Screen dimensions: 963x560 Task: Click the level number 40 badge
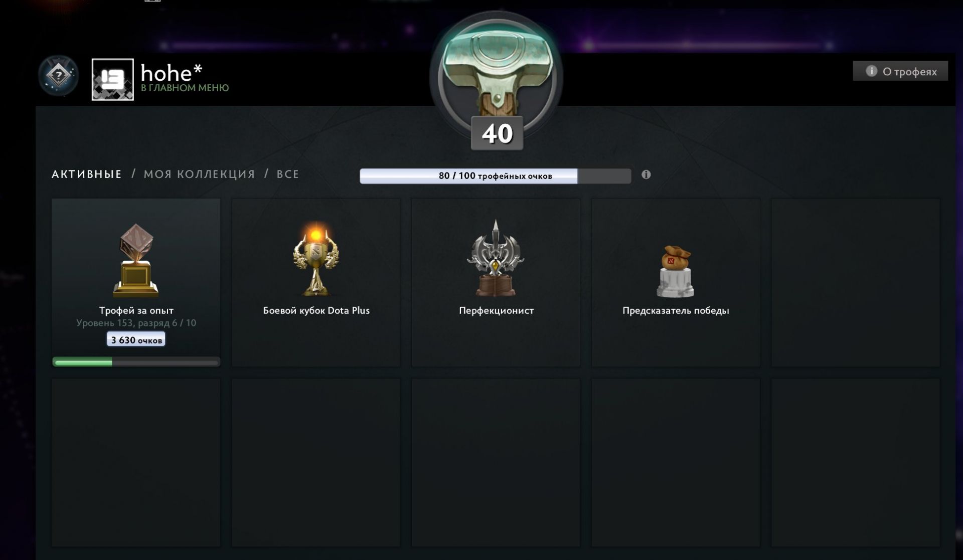pyautogui.click(x=497, y=133)
